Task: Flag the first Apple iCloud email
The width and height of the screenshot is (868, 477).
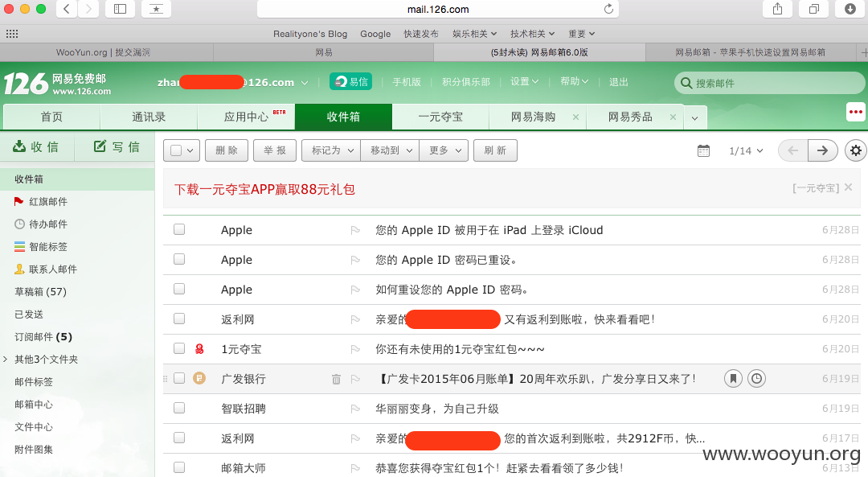Action: (355, 230)
